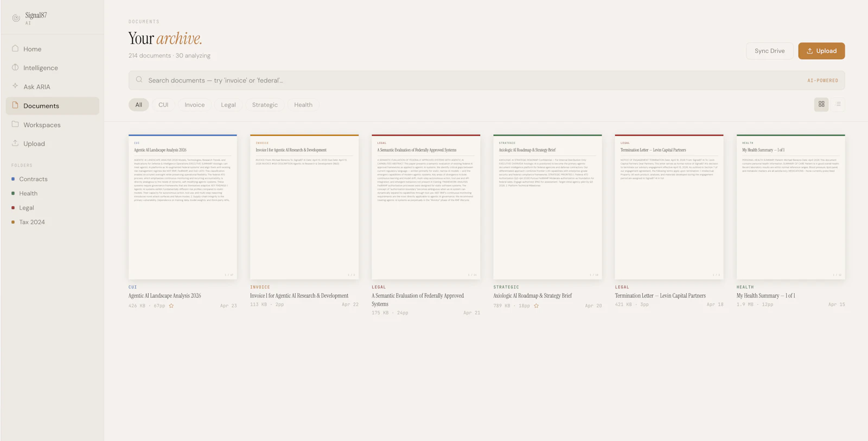Open the Health folder

(28, 193)
